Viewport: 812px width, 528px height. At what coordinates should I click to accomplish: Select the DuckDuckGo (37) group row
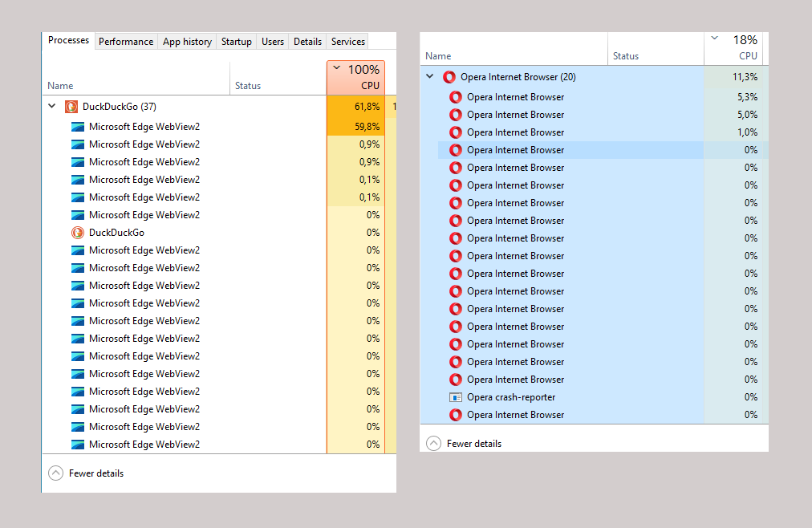point(219,107)
